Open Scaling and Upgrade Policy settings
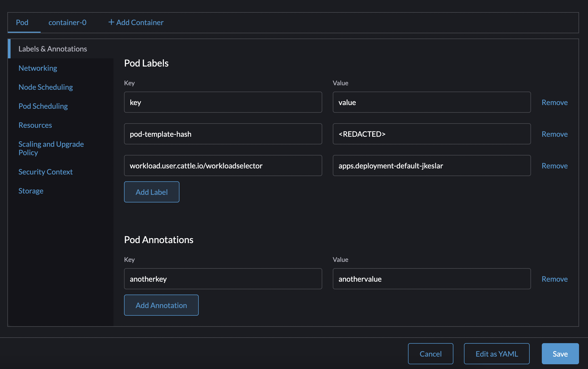This screenshot has height=369, width=588. coord(51,148)
